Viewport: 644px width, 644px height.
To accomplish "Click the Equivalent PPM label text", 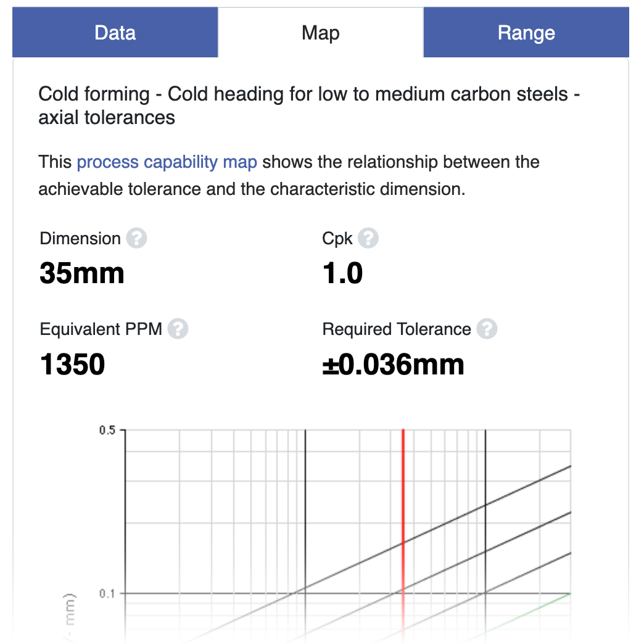I will [x=101, y=329].
